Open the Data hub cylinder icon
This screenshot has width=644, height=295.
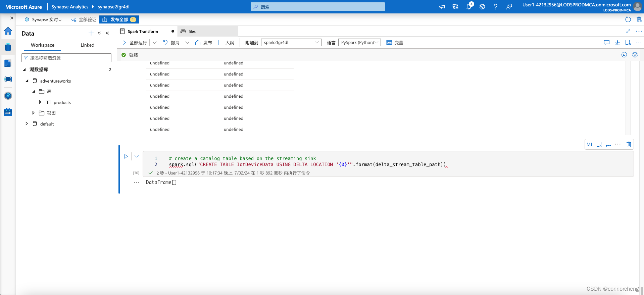coord(8,47)
